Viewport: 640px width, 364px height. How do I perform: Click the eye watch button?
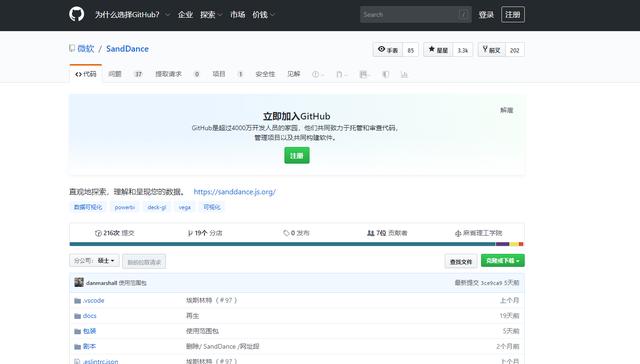pyautogui.click(x=388, y=50)
